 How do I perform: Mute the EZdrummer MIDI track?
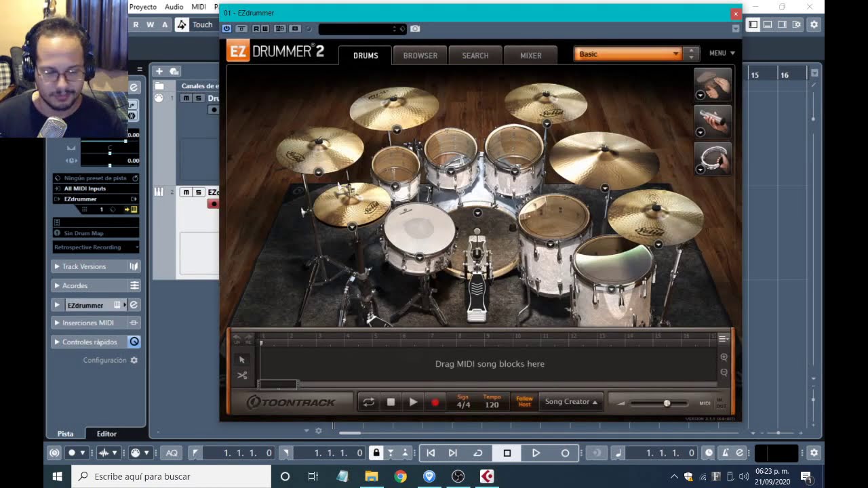pyautogui.click(x=186, y=192)
